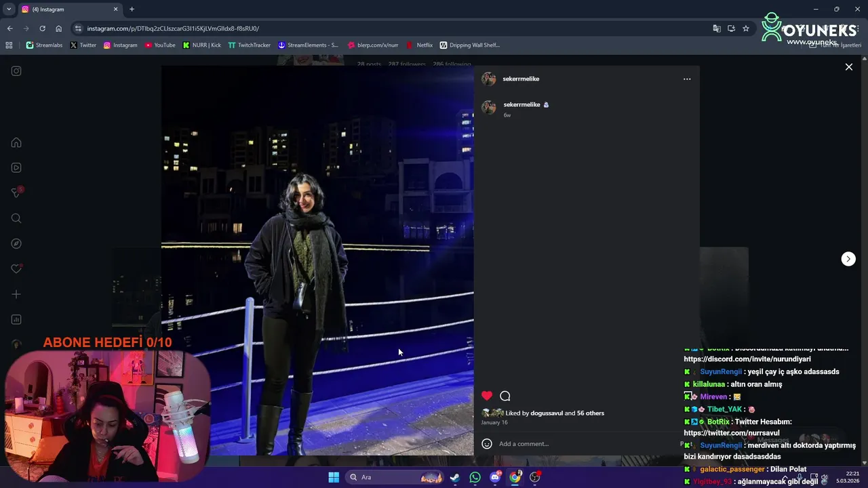Screen dimensions: 868x488
Task: Open WhatsApp from the taskbar
Action: coord(475,477)
